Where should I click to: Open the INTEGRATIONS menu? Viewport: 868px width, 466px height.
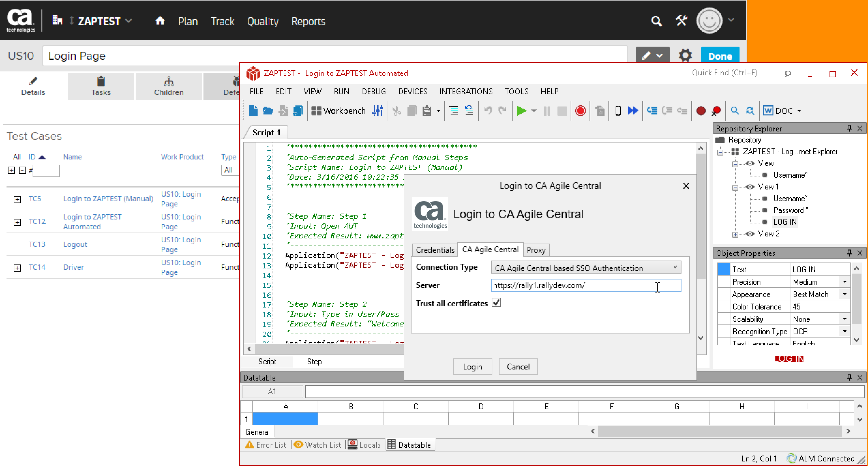[x=466, y=91]
